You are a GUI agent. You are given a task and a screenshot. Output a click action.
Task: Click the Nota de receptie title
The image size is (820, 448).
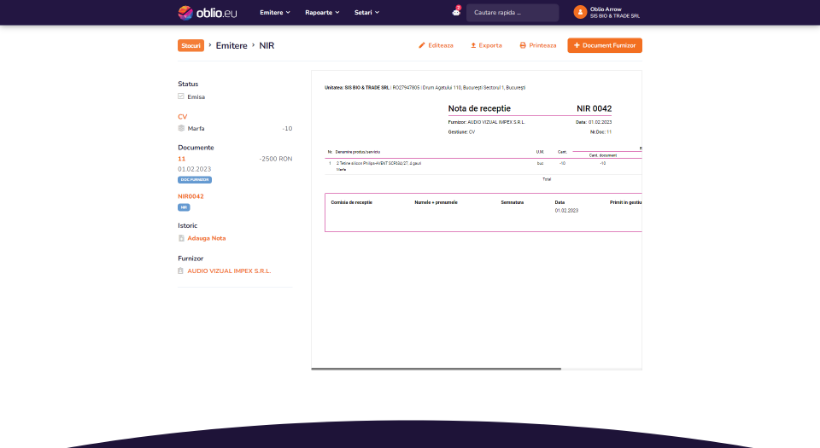(479, 109)
